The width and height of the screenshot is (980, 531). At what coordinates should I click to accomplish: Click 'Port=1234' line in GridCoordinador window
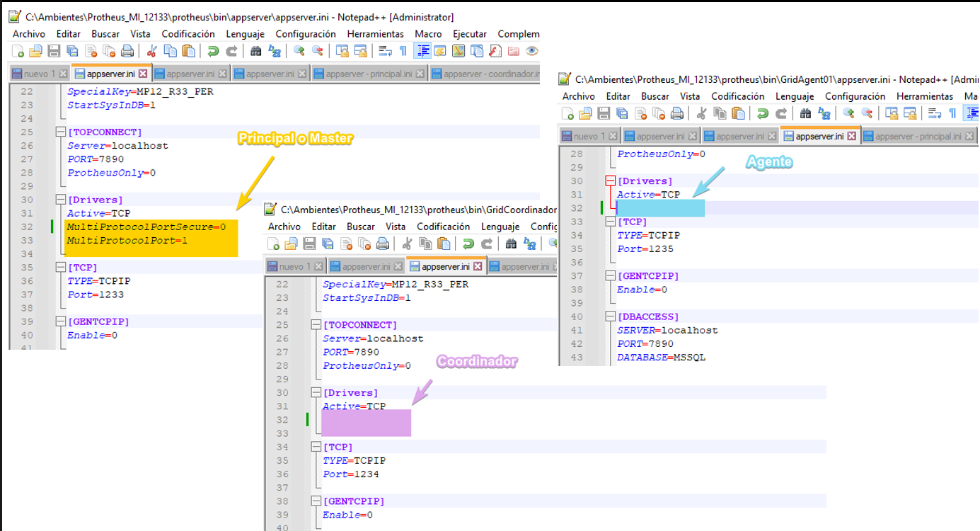[351, 474]
